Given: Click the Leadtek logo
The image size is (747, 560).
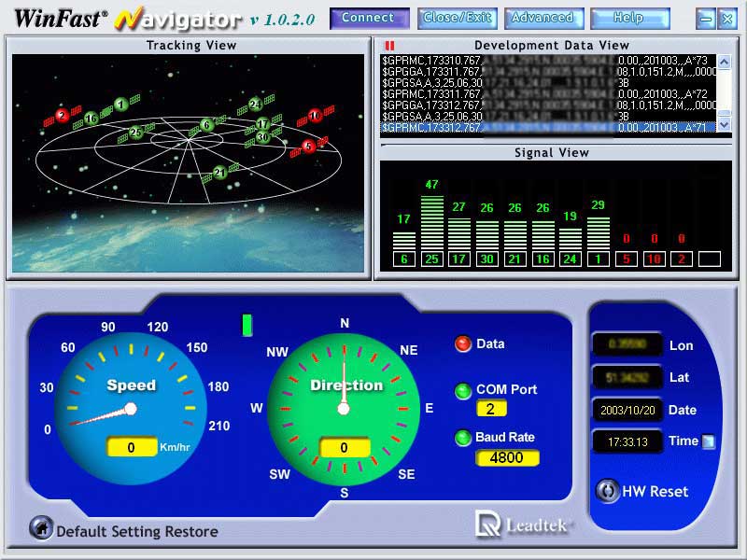Looking at the screenshot, I should point(524,524).
